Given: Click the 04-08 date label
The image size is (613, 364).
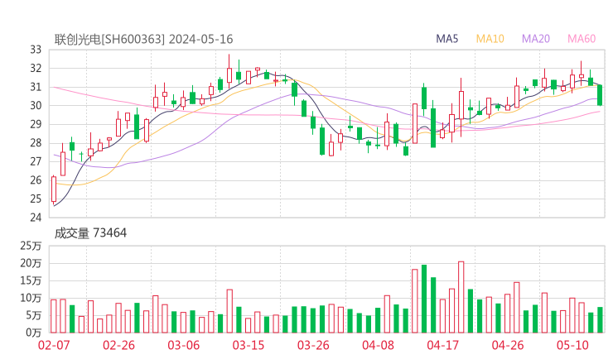Looking at the screenshot, I should (378, 345).
